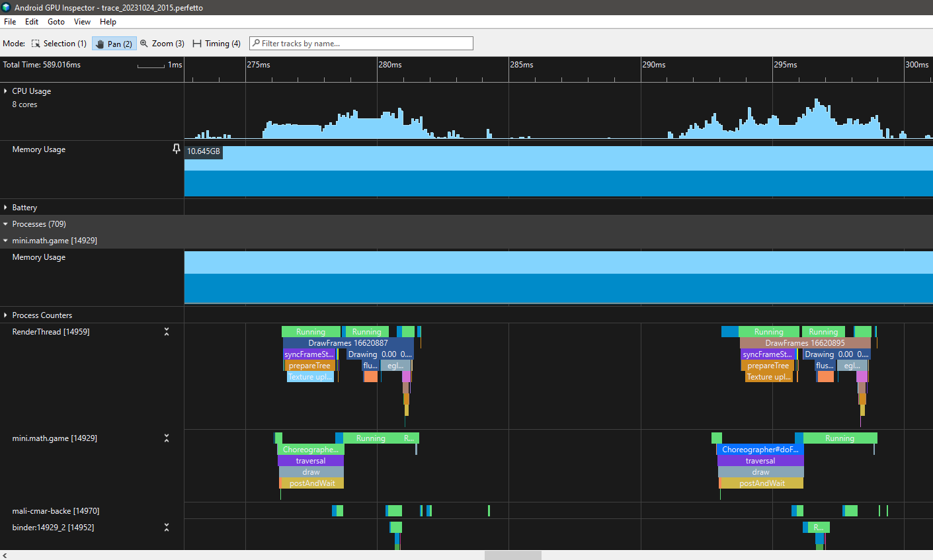The height and width of the screenshot is (560, 933).
Task: Collapse the binder:14929_2 [14952] track chevrons
Action: pyautogui.click(x=167, y=528)
